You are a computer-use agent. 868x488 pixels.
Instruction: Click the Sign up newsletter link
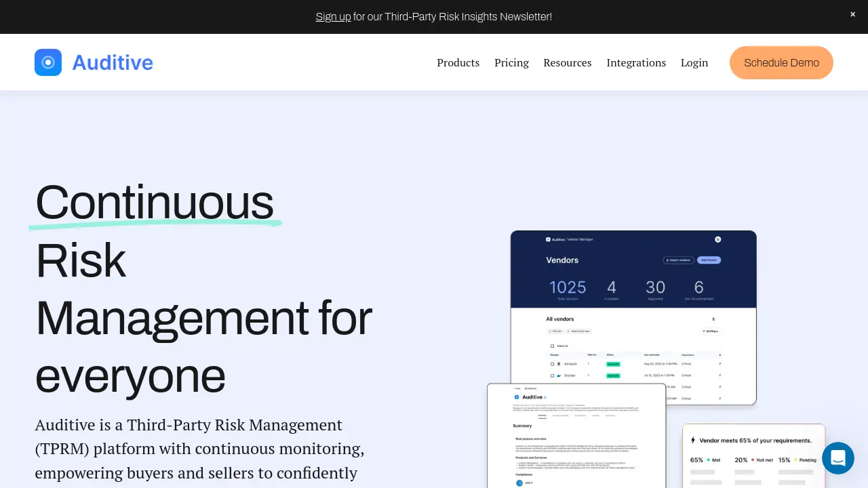click(333, 16)
